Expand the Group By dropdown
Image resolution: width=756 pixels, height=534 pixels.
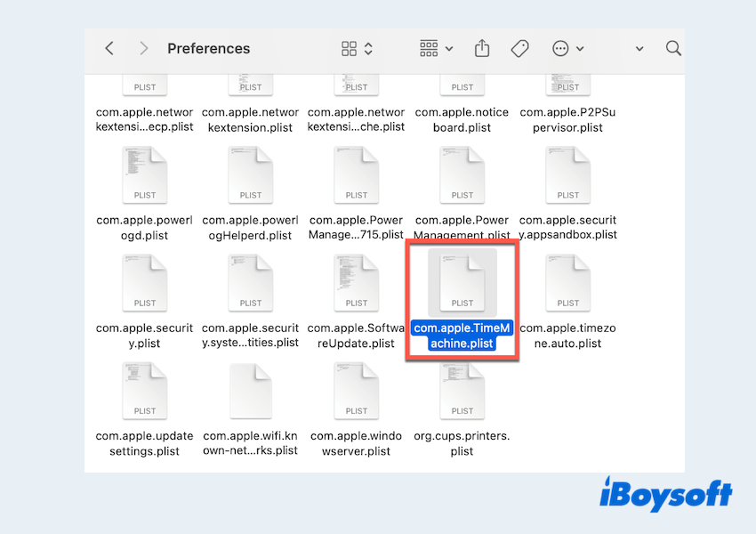[x=436, y=49]
